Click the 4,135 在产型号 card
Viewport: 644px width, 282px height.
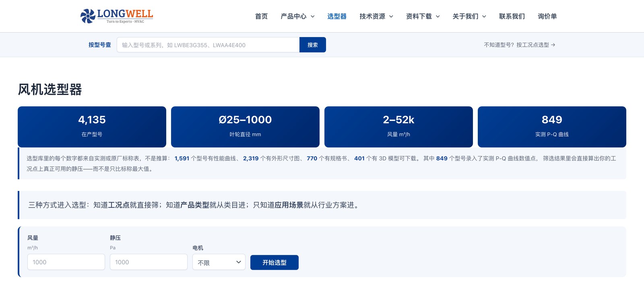pos(92,127)
